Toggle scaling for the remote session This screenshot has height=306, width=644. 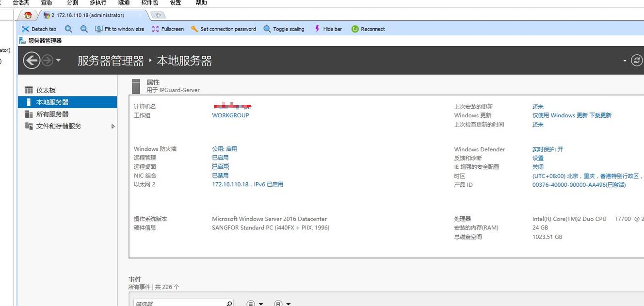(267, 29)
